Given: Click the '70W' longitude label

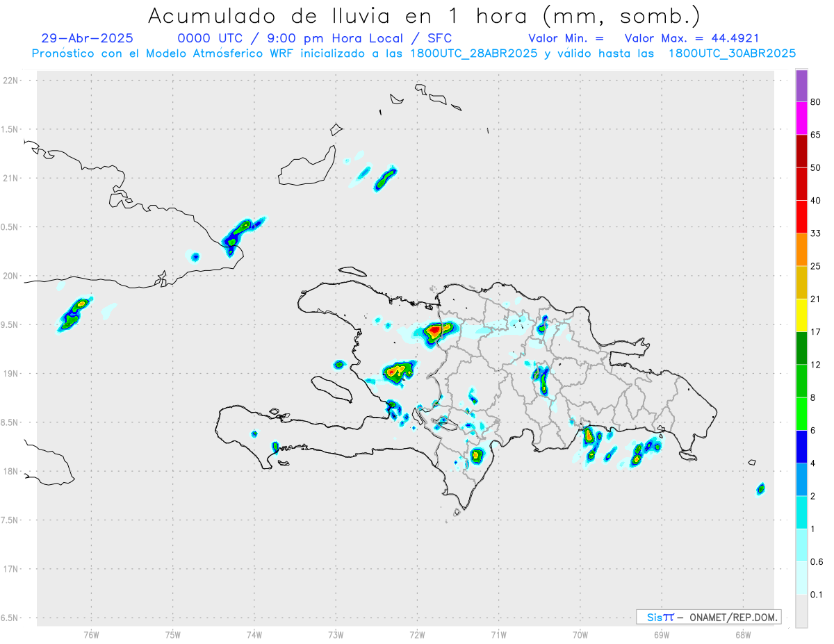Looking at the screenshot, I should click(x=580, y=634).
